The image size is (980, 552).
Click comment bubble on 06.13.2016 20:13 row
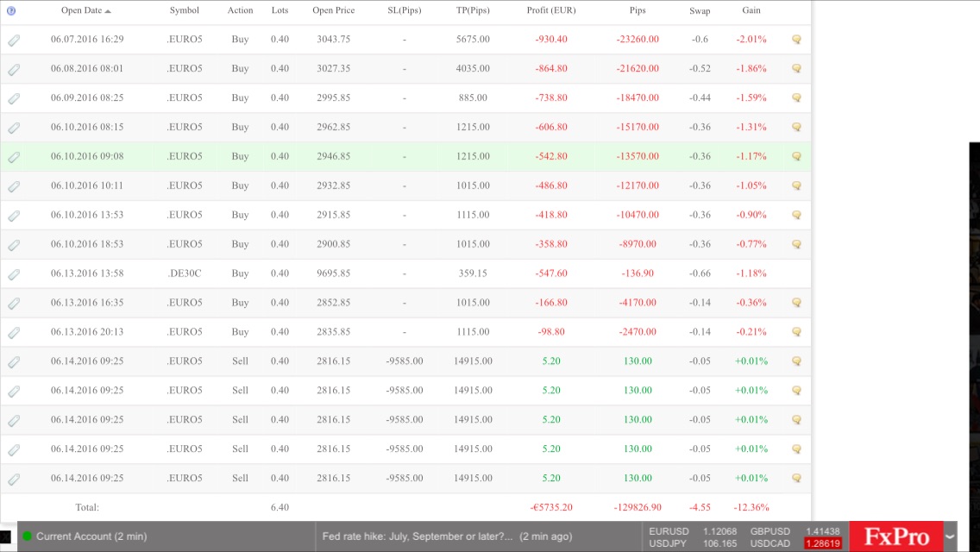point(796,332)
